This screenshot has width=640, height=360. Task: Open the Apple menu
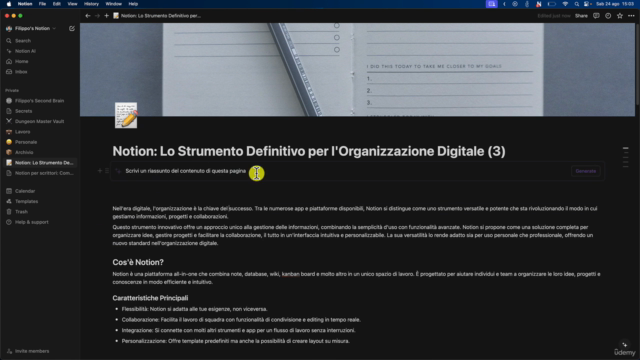[9, 4]
